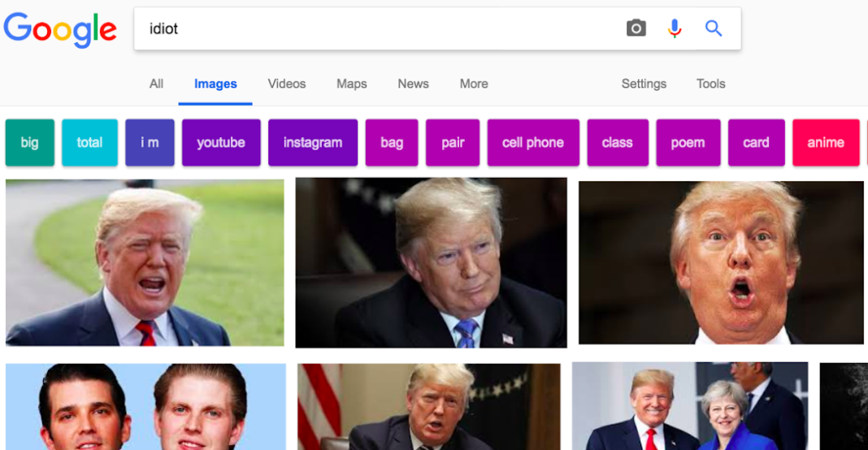Open the image with striped flag on left
Image resolution: width=868 pixels, height=450 pixels.
(428, 406)
